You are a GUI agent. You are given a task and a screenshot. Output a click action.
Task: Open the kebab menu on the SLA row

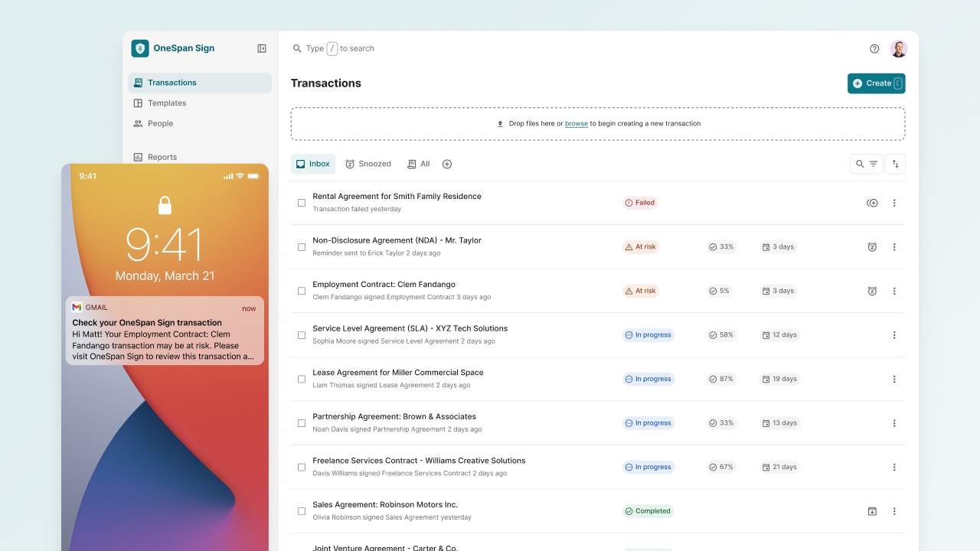pyautogui.click(x=893, y=334)
